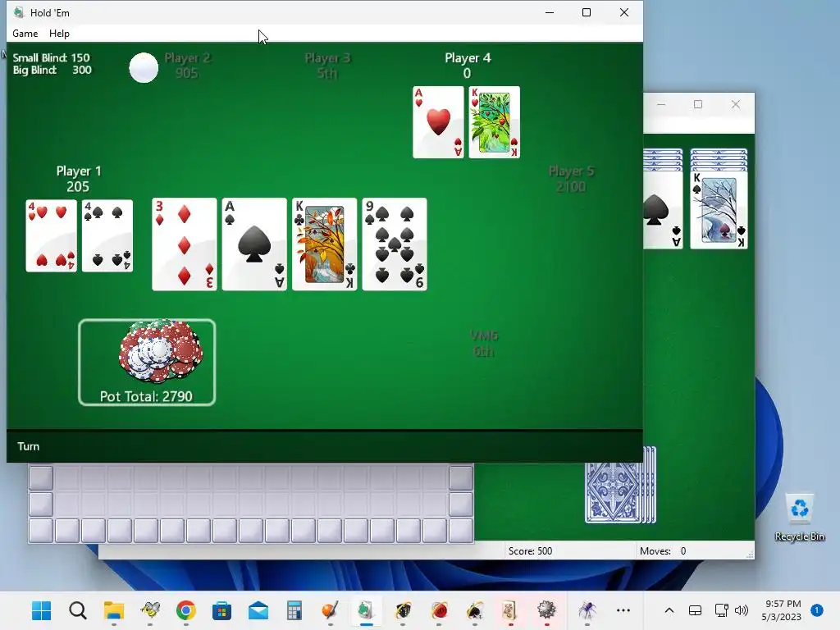Screen dimensions: 840x630
Task: Click the ace of spades in Solitaire window
Action: coord(663,210)
